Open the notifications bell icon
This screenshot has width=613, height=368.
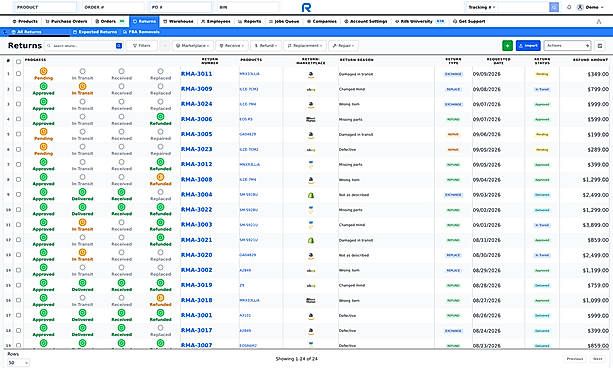tap(569, 7)
